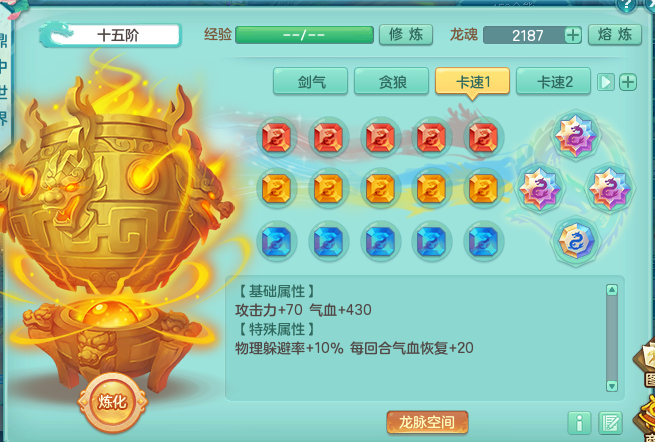
Task: Select the topmost multicolor star dragon gem
Action: tap(575, 135)
